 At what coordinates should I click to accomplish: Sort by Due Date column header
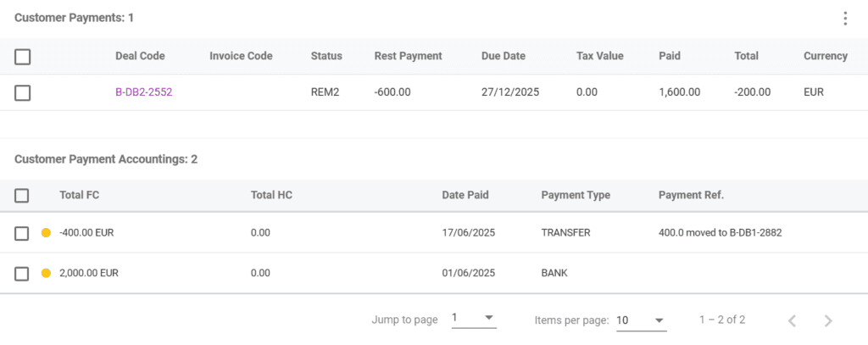503,56
